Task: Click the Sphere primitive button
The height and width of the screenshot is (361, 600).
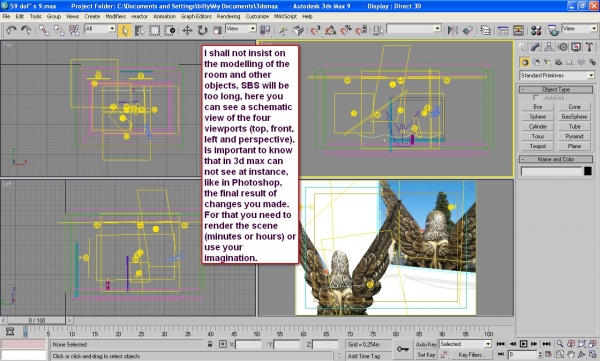Action: coord(538,117)
